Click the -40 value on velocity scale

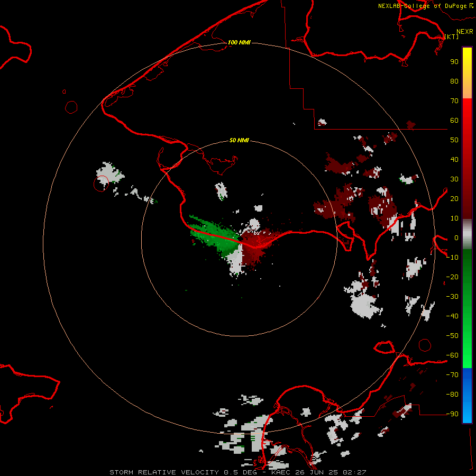point(452,316)
